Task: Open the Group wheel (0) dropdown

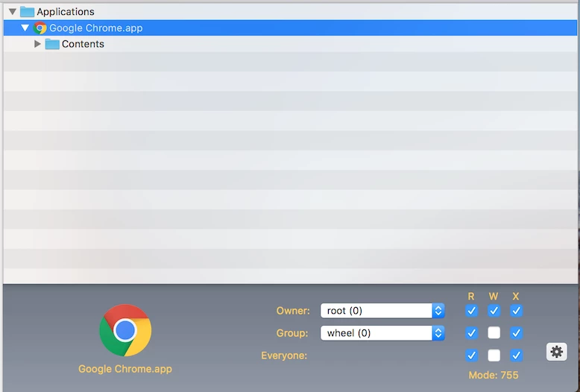Action: point(382,333)
